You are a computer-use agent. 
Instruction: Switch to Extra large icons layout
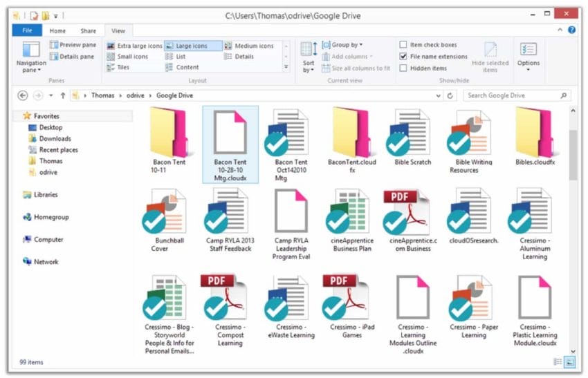click(x=135, y=46)
